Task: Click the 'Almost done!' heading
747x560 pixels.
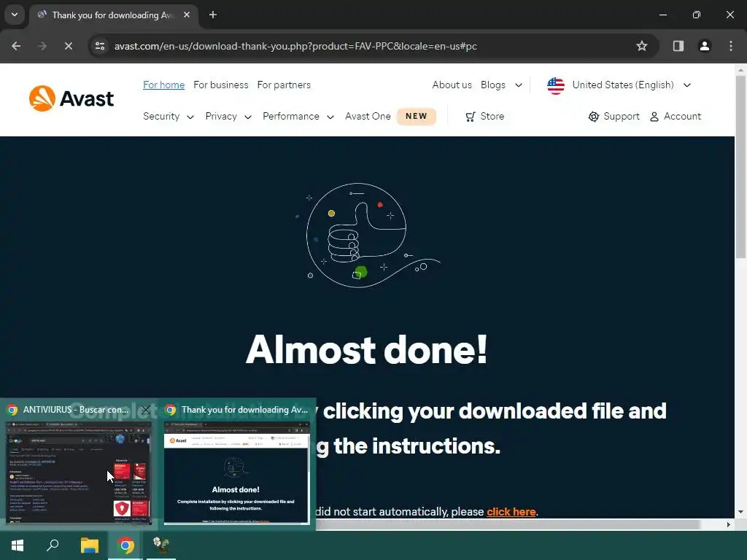Action: (366, 349)
